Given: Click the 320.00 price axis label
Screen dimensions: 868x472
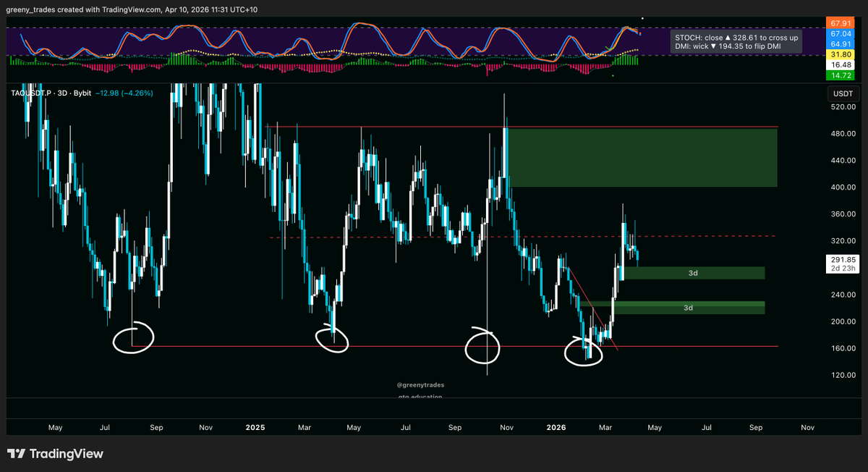Looking at the screenshot, I should (x=843, y=241).
